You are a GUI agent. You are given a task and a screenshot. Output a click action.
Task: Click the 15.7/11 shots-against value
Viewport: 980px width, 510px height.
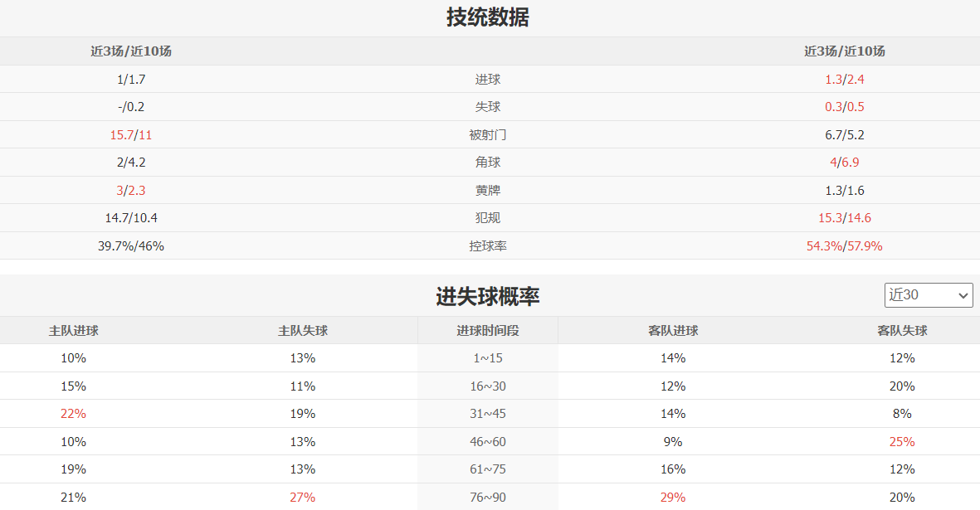[131, 135]
